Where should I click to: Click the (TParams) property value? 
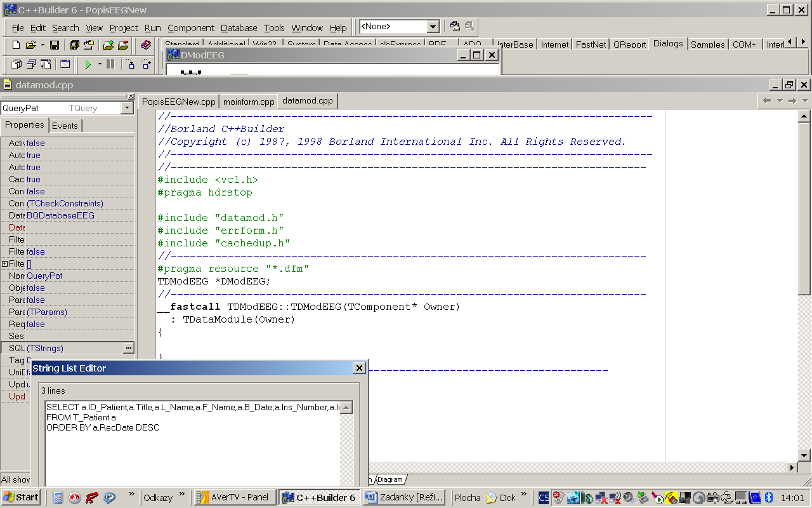(x=47, y=312)
